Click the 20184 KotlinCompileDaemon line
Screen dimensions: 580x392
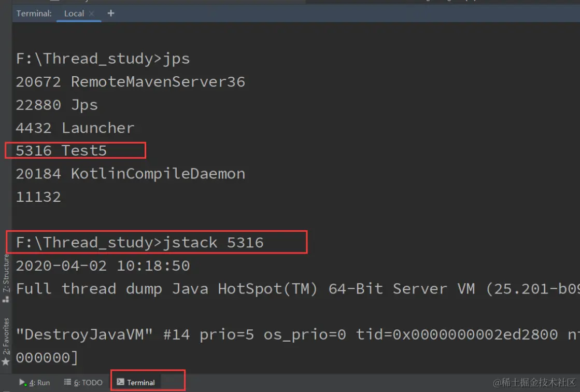[130, 174]
